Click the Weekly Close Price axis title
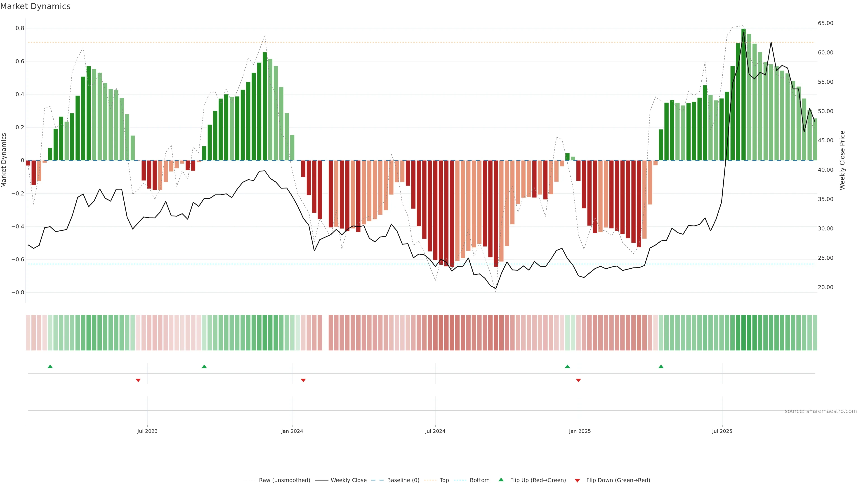This screenshot has height=488, width=868. click(x=842, y=160)
